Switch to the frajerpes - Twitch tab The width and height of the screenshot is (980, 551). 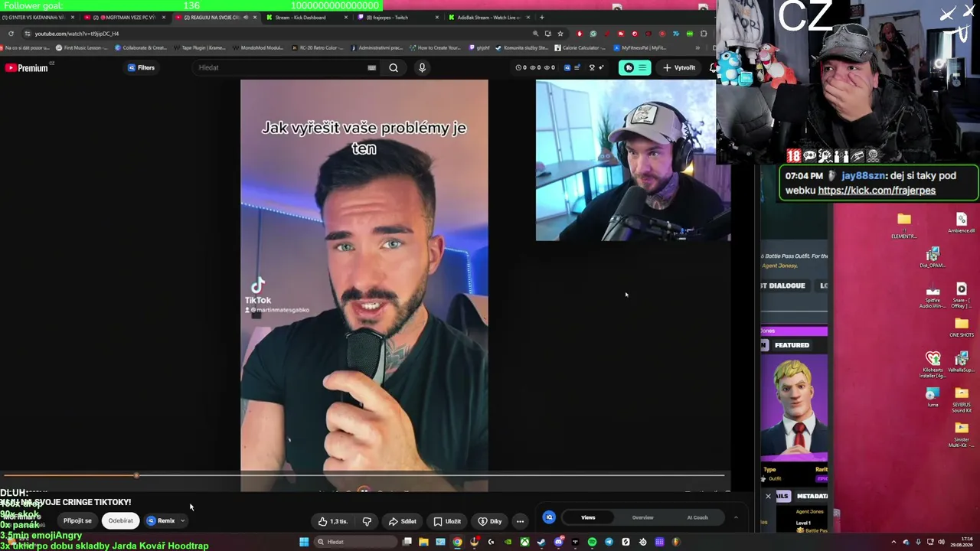coord(398,18)
